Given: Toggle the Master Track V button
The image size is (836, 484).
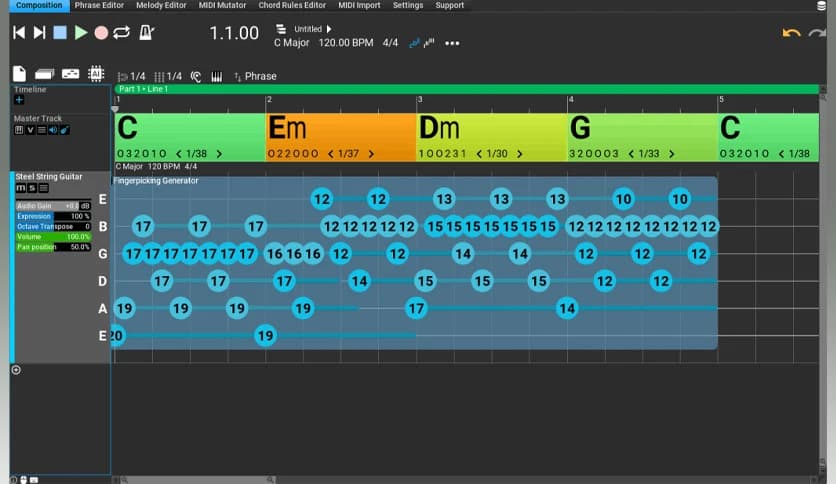Looking at the screenshot, I should (x=30, y=130).
